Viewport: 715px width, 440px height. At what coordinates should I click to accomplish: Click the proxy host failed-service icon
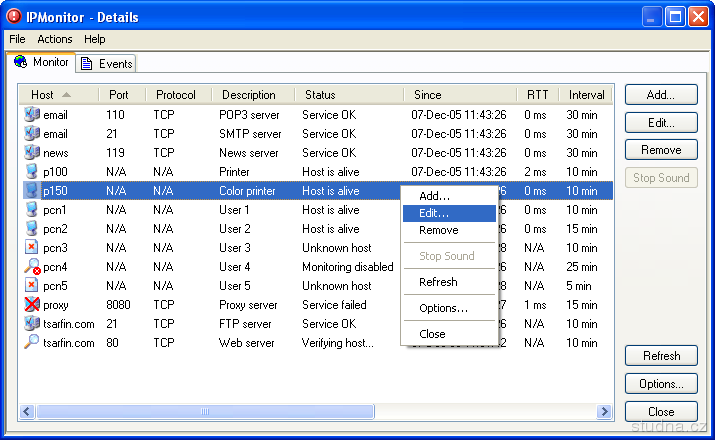pos(32,305)
